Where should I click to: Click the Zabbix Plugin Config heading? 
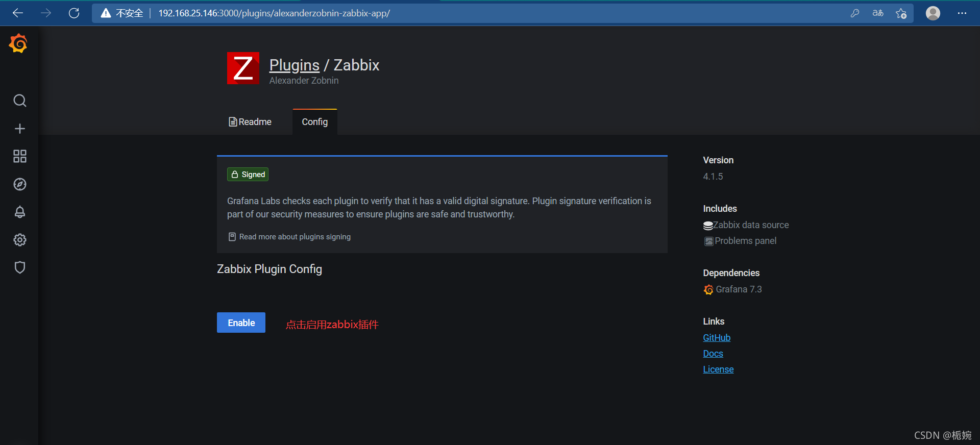[x=269, y=269]
